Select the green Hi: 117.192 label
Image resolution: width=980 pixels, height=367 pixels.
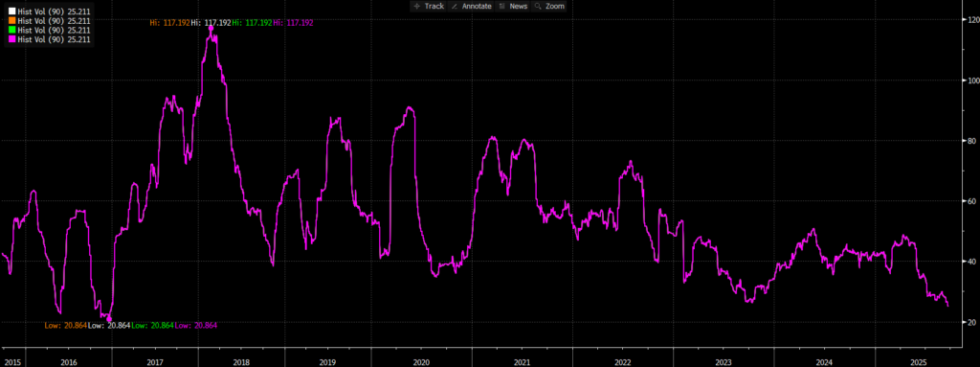[x=252, y=23]
